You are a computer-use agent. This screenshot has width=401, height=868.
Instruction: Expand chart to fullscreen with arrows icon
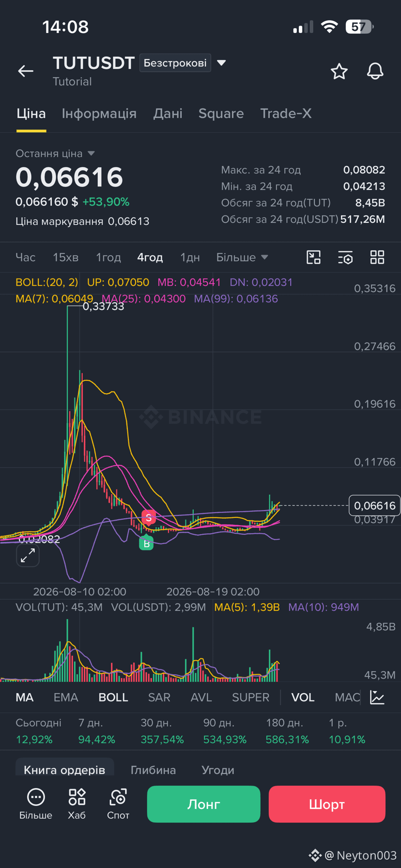point(28,556)
